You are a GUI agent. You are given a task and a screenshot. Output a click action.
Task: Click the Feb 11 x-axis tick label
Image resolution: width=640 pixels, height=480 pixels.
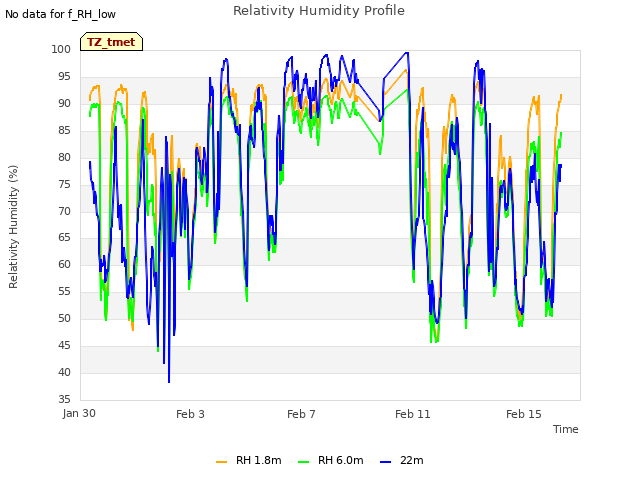[x=413, y=414]
